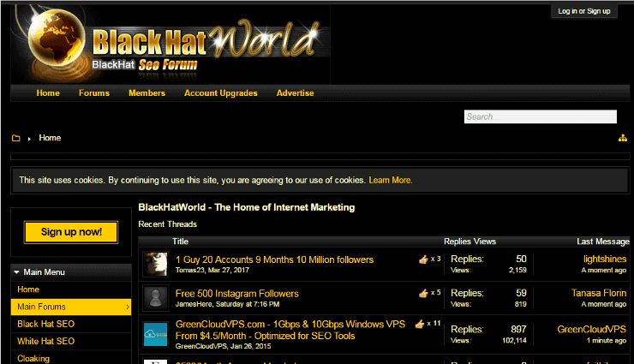The image size is (634, 364).
Task: Click Tomas23 author name
Action: [x=190, y=270]
